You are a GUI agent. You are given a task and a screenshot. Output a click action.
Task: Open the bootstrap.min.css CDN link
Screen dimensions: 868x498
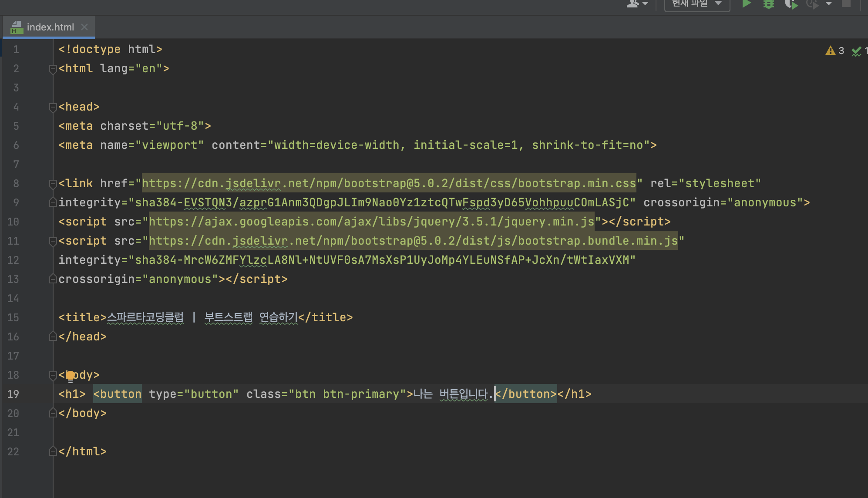click(x=389, y=183)
